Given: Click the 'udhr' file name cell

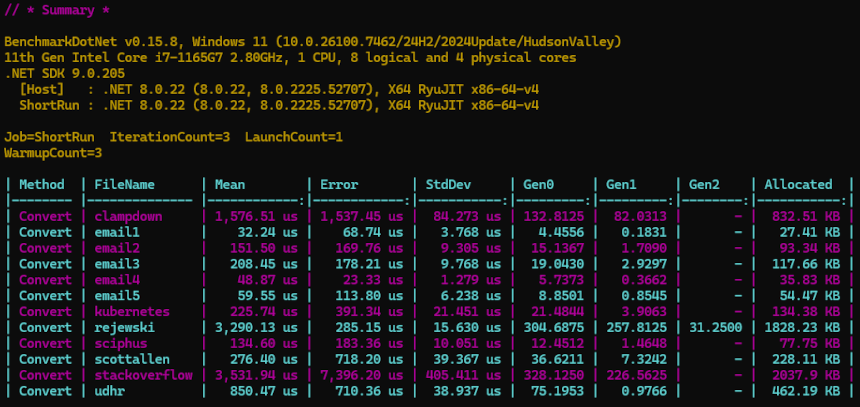Looking at the screenshot, I should pos(109,392).
